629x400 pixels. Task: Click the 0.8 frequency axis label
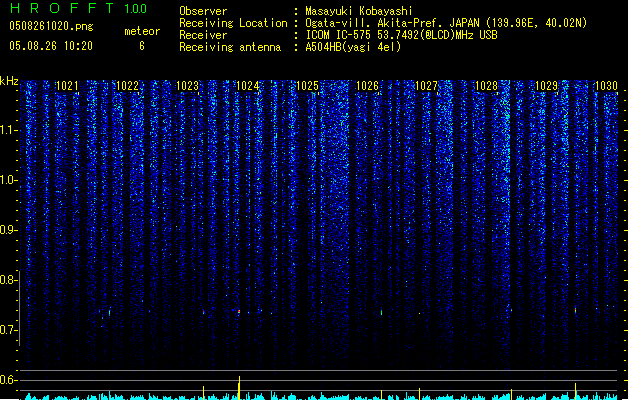8,280
